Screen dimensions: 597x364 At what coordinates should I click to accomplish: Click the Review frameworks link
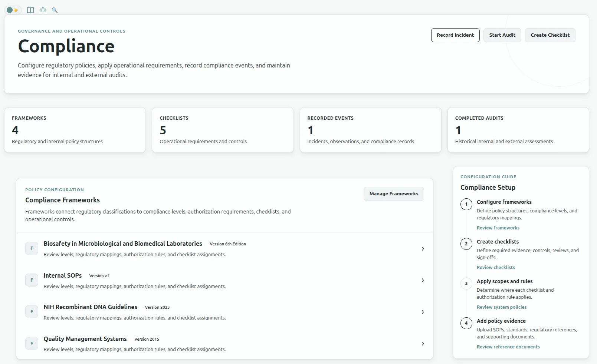click(498, 228)
